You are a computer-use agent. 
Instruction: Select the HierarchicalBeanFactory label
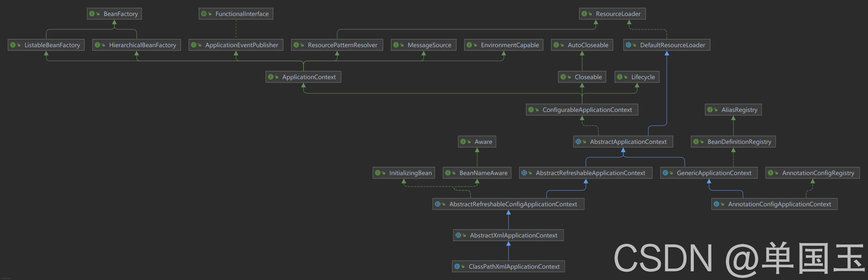point(142,45)
